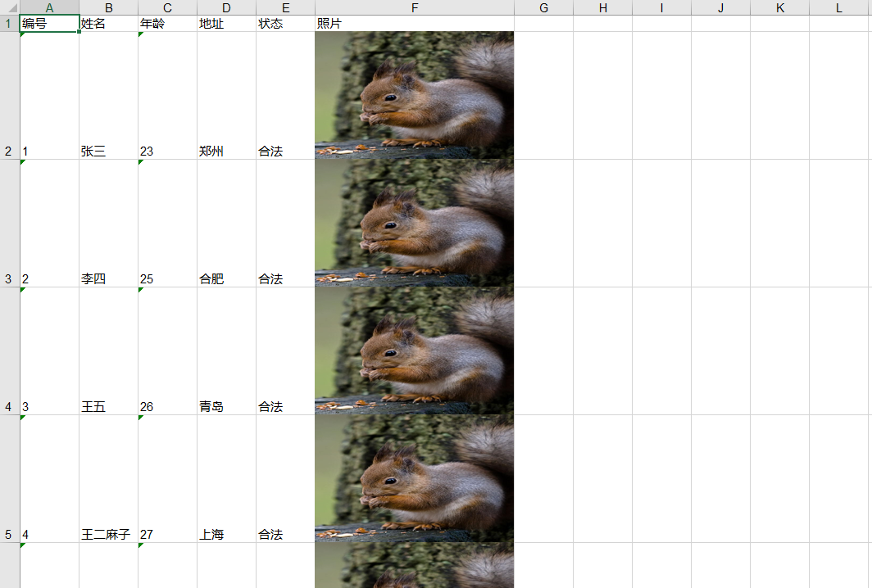Select the cell containing 王五

tap(108, 351)
